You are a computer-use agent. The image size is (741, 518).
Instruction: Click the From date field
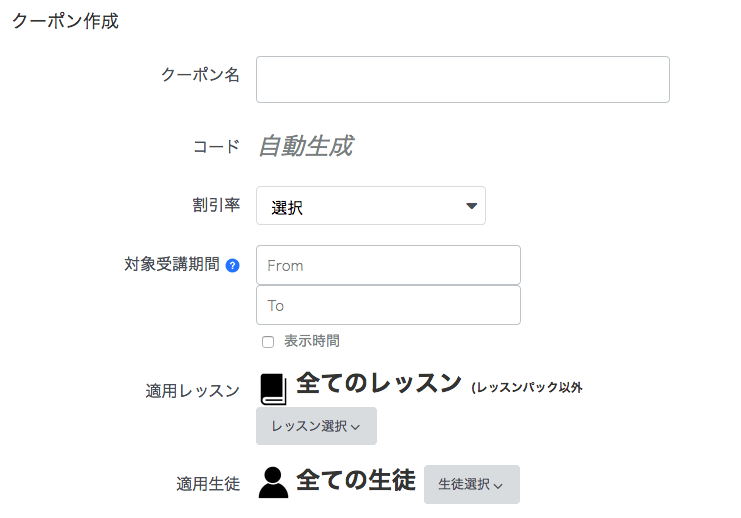coord(388,265)
